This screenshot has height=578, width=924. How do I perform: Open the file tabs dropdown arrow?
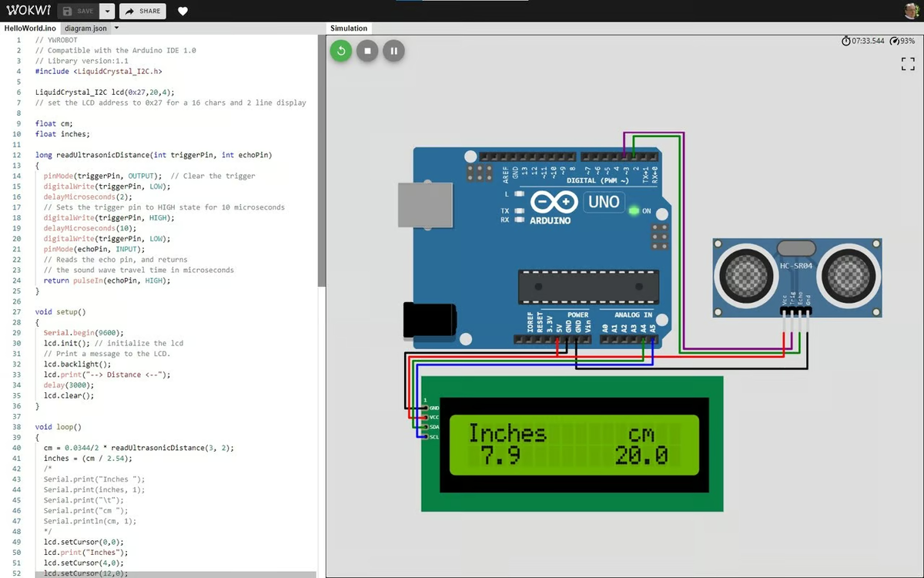116,29
